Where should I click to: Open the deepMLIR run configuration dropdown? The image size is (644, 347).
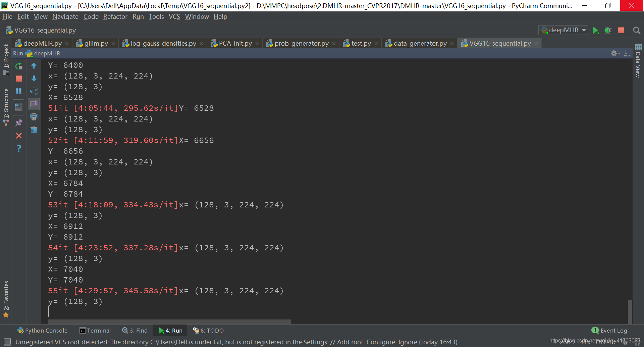[563, 30]
